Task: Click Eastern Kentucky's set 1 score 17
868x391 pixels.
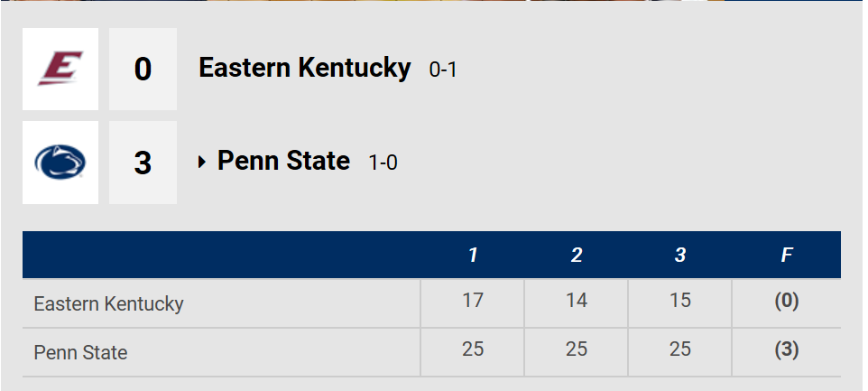Action: point(473,300)
